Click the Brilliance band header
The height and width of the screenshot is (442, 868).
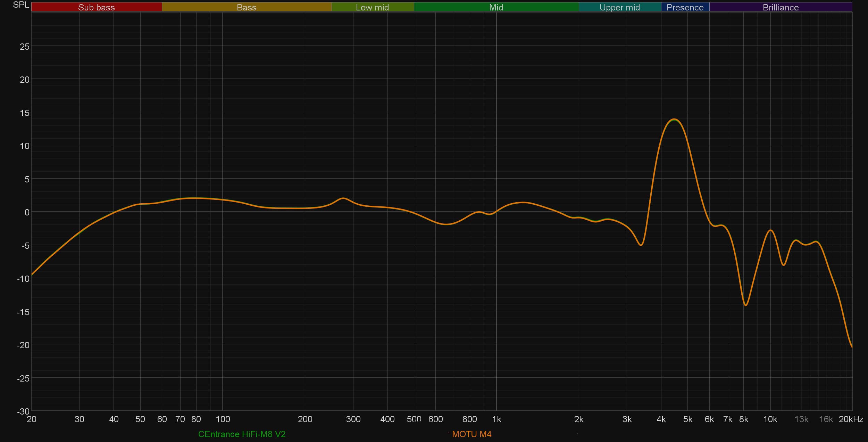click(x=781, y=7)
